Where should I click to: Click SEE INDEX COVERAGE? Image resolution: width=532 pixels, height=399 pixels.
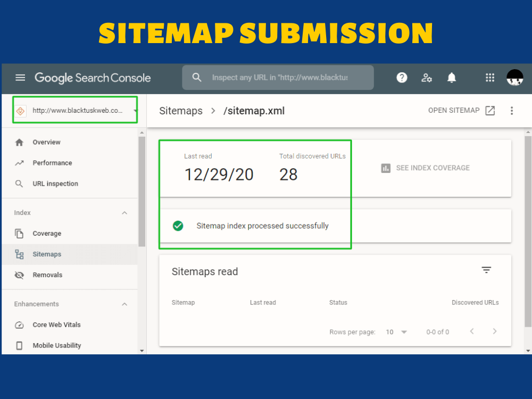click(426, 168)
